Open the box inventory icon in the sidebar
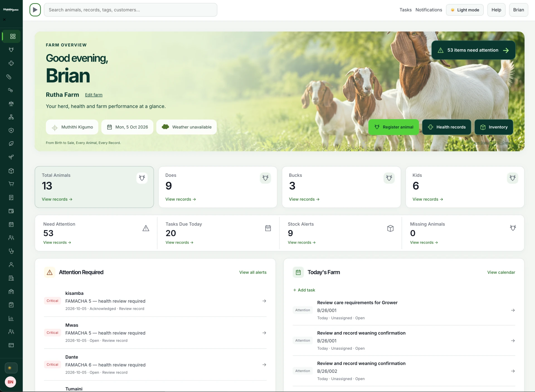Image resolution: width=535 pixels, height=392 pixels. 11,171
